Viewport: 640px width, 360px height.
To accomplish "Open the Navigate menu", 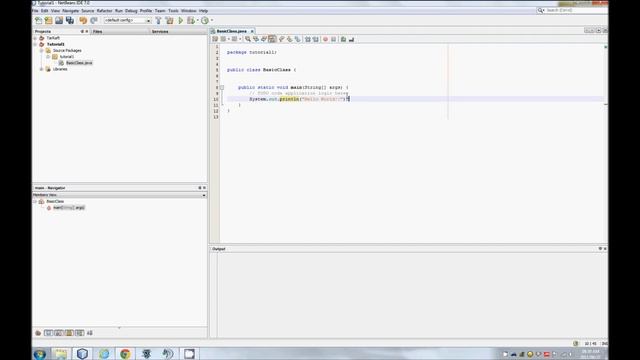I will click(x=70, y=11).
